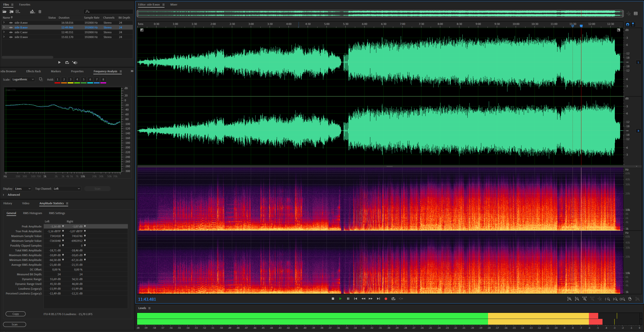Open the Display Lines dropdown
644x332 pixels.
(23, 189)
